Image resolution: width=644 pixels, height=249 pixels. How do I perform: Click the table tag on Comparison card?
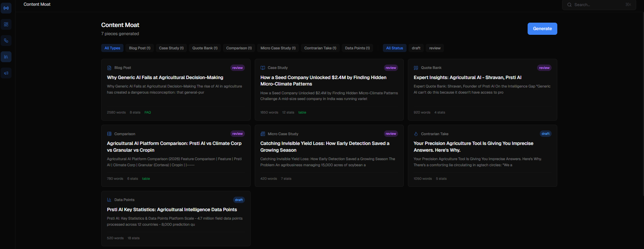(x=146, y=179)
